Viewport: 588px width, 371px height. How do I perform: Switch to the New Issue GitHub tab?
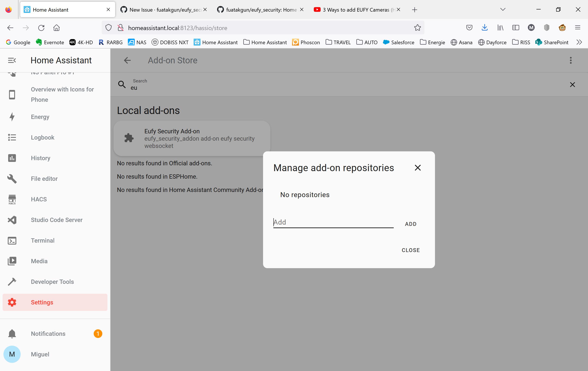tap(164, 10)
